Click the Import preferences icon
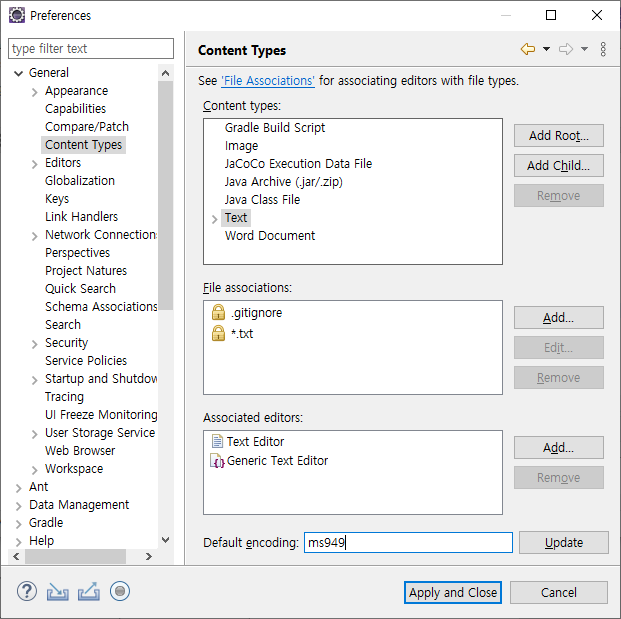 click(x=57, y=592)
